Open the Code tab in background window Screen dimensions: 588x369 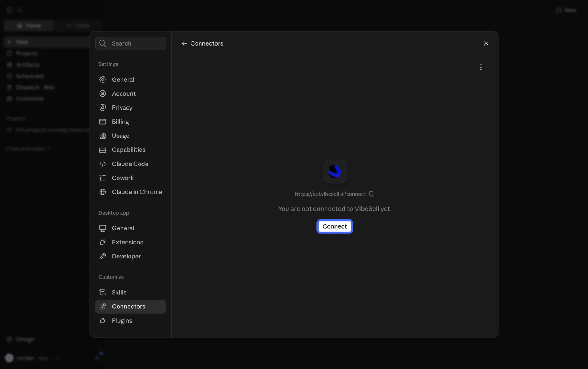coord(78,25)
